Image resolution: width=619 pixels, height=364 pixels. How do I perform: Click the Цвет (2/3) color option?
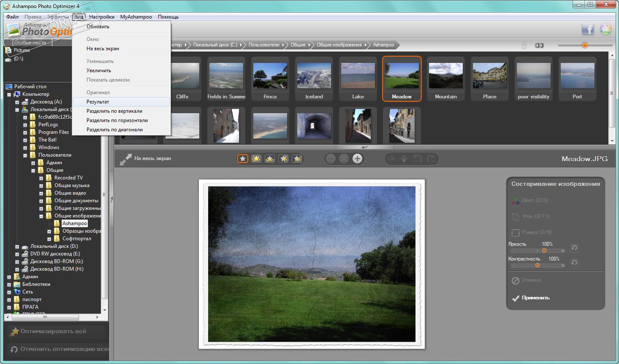[530, 200]
